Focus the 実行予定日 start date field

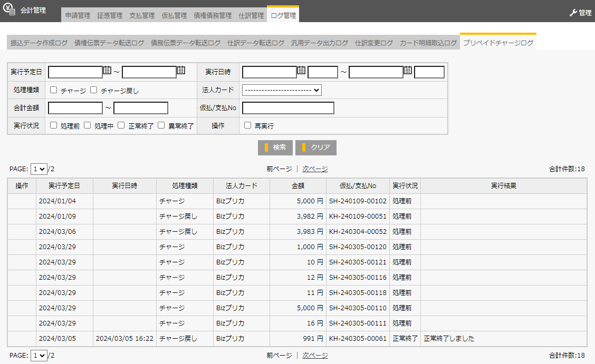coord(75,72)
